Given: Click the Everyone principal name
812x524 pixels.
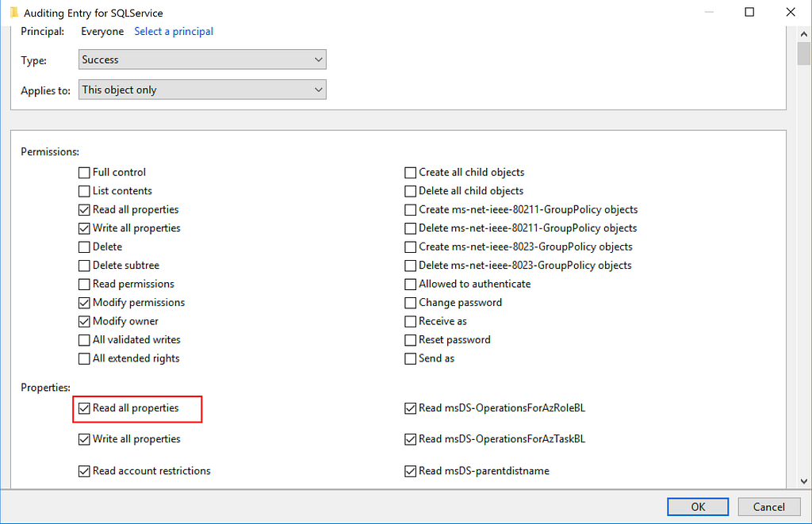Looking at the screenshot, I should click(102, 32).
